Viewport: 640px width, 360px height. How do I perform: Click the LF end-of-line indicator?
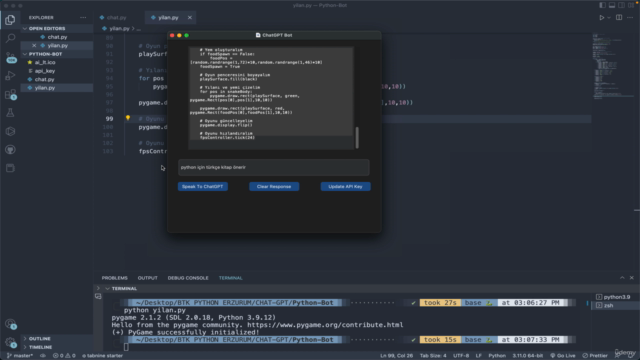pos(478,356)
